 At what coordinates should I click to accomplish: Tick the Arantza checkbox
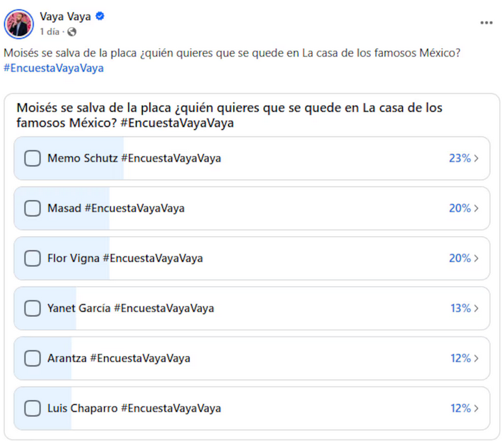coord(33,358)
